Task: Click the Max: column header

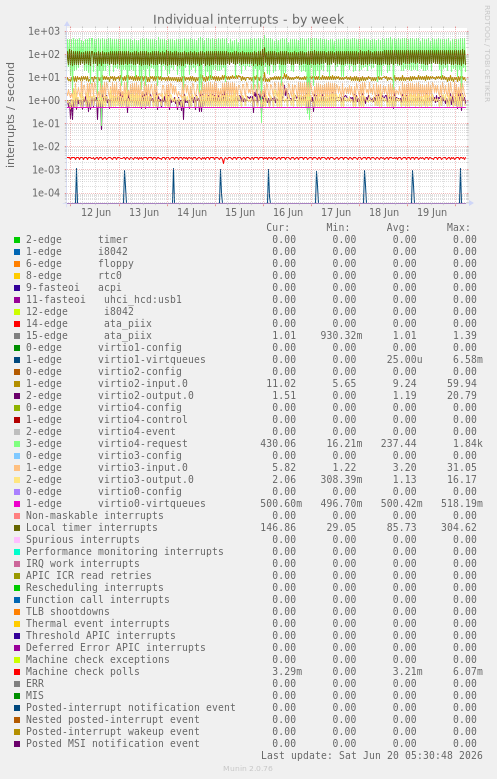Action: click(458, 228)
